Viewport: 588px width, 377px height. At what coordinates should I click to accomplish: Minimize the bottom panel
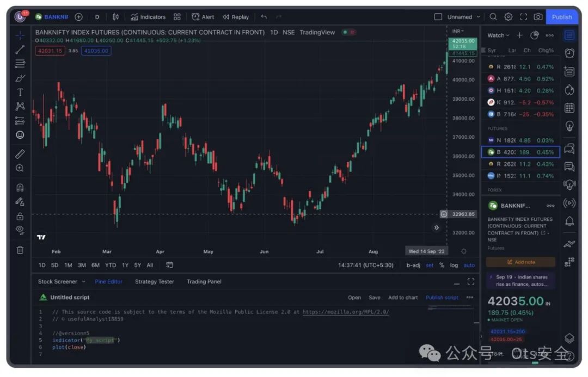pyautogui.click(x=456, y=283)
